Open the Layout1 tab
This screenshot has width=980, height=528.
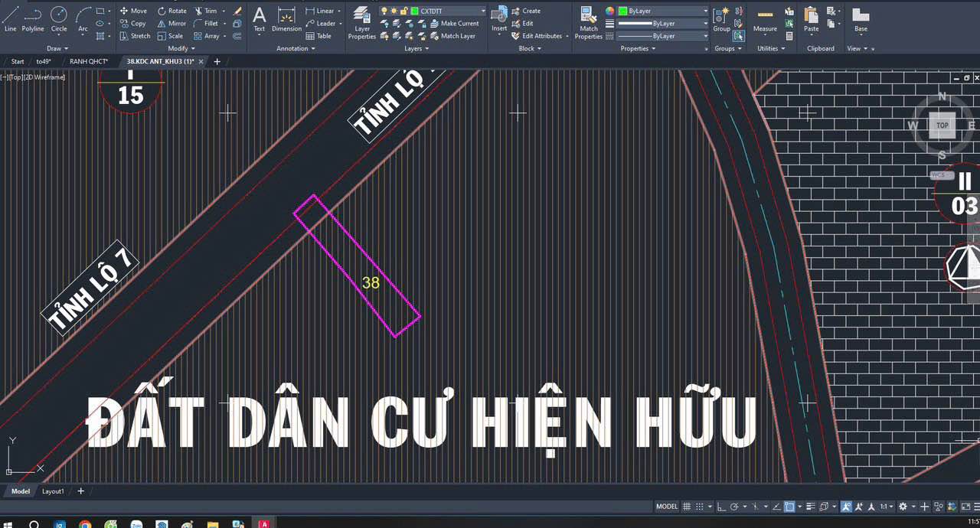53,491
